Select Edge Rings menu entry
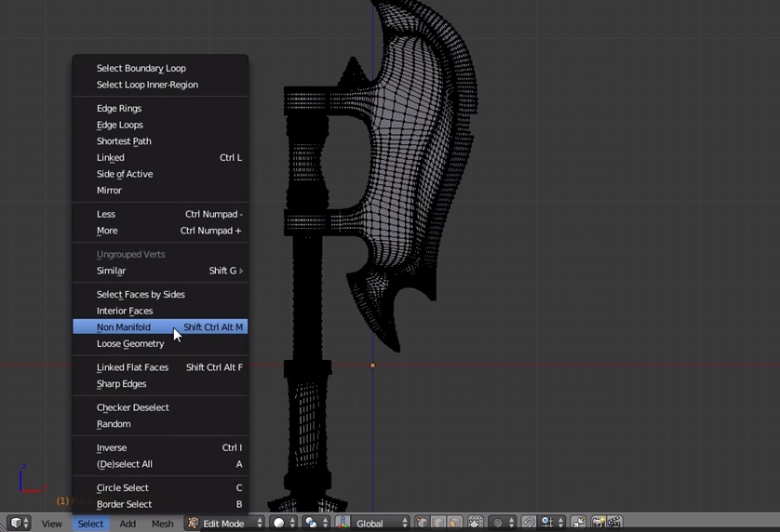Viewport: 780px width, 532px height. coord(160,109)
